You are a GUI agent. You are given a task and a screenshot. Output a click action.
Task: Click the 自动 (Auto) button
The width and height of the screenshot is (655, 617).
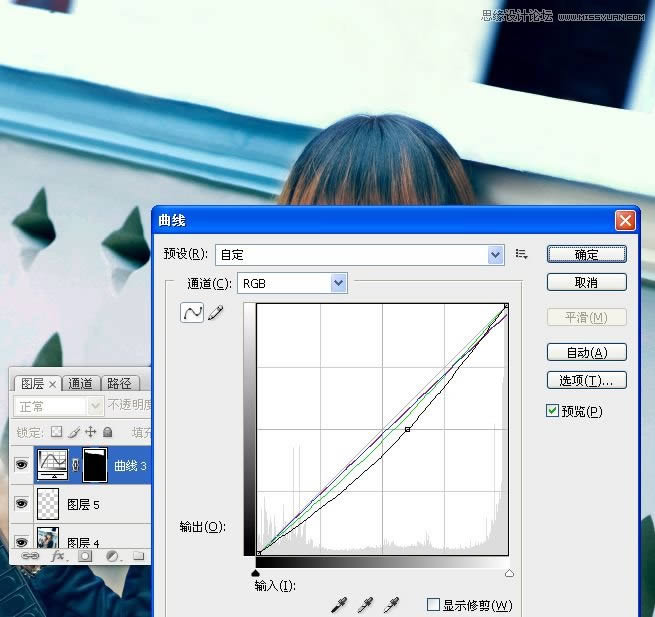(x=586, y=352)
